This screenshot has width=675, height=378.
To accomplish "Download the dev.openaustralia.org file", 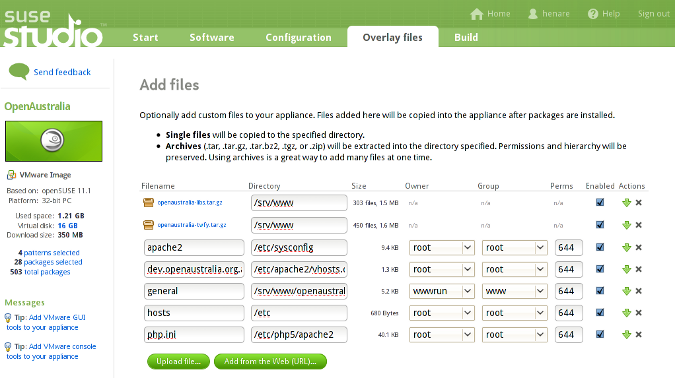I will [x=626, y=269].
